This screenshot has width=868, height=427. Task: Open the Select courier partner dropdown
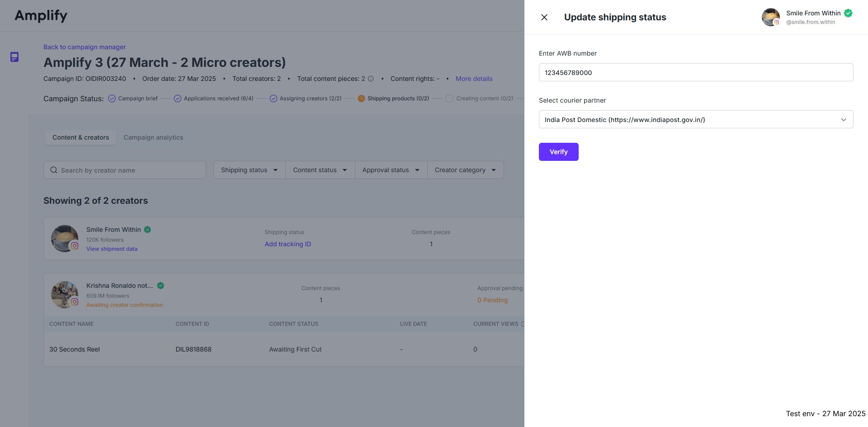pos(696,120)
